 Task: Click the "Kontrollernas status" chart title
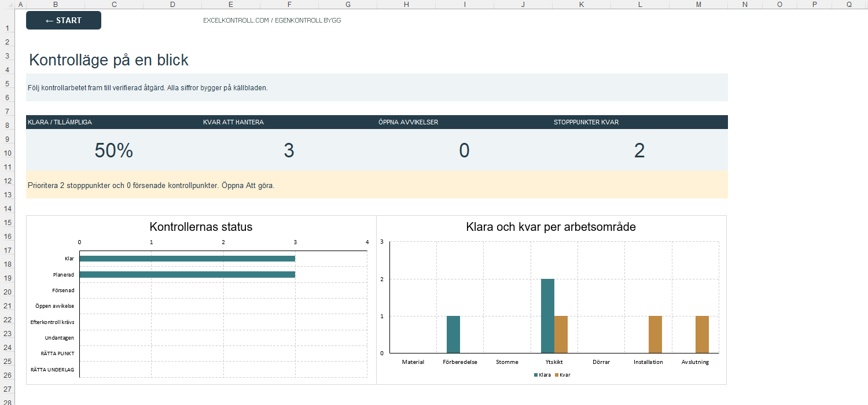point(201,227)
